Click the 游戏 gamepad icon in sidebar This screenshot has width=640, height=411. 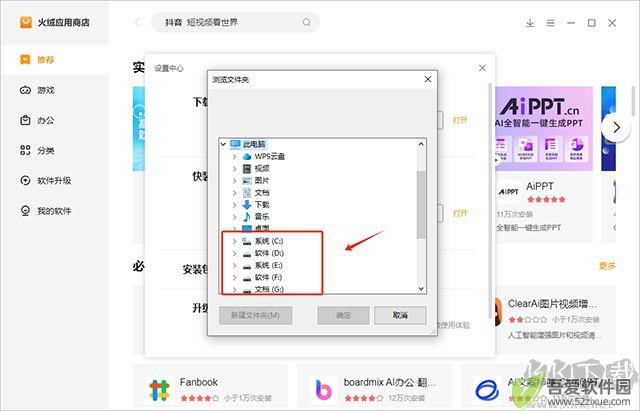point(25,90)
